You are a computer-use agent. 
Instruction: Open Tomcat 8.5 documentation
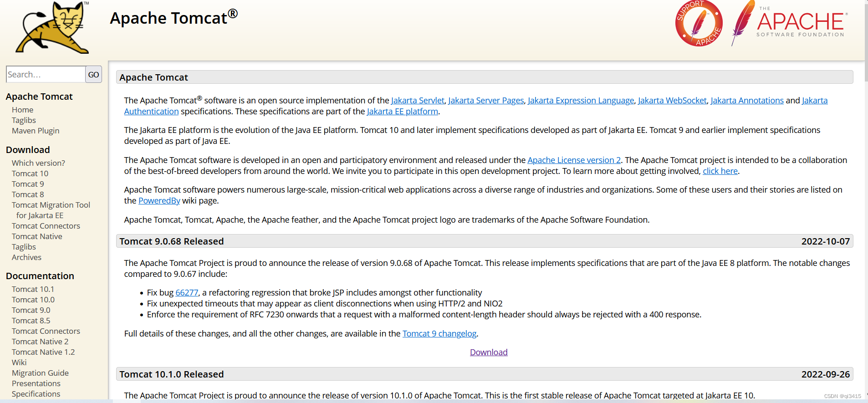point(31,321)
